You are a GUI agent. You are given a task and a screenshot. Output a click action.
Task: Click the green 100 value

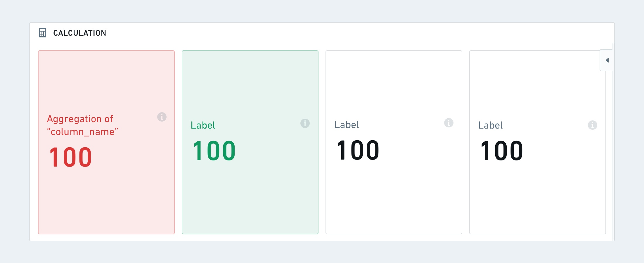[214, 151]
